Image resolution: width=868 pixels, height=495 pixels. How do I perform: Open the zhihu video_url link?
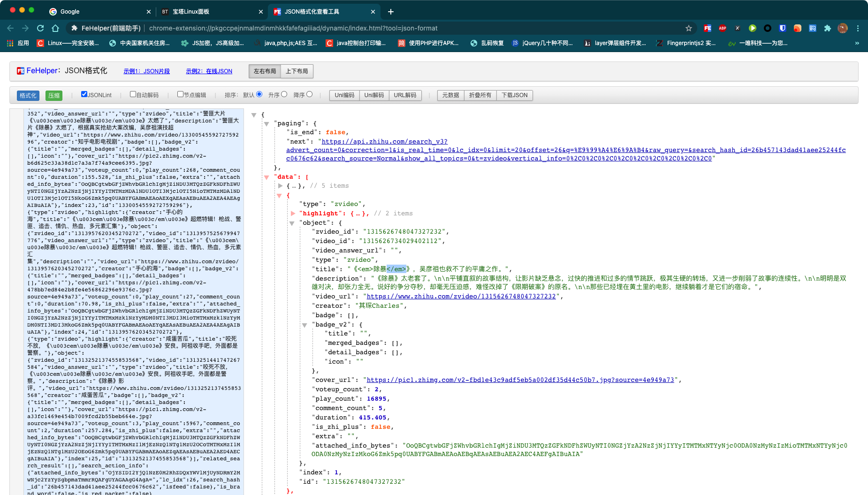pyautogui.click(x=461, y=297)
